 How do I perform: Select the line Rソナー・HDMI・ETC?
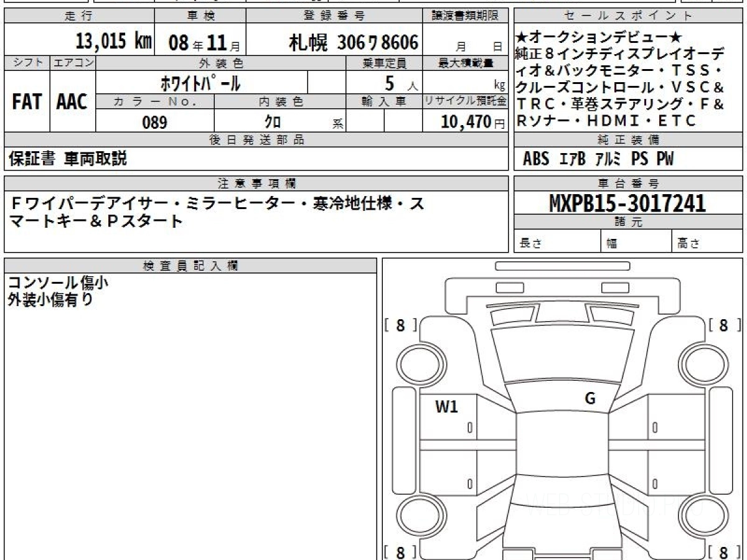click(606, 121)
